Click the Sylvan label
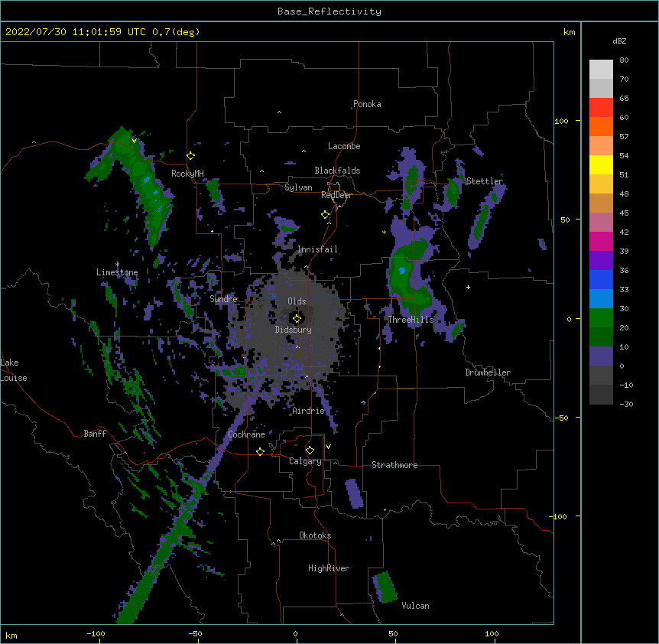The height and width of the screenshot is (644, 659). 298,187
